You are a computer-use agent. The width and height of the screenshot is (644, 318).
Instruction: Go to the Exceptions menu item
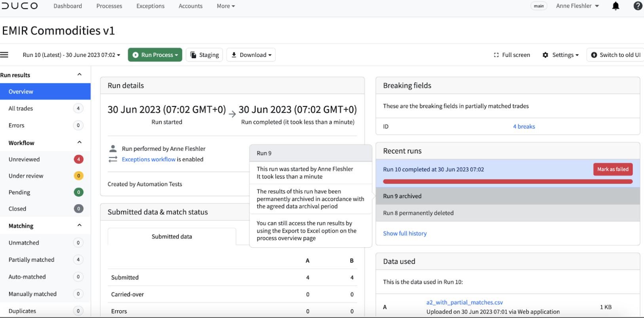(151, 6)
